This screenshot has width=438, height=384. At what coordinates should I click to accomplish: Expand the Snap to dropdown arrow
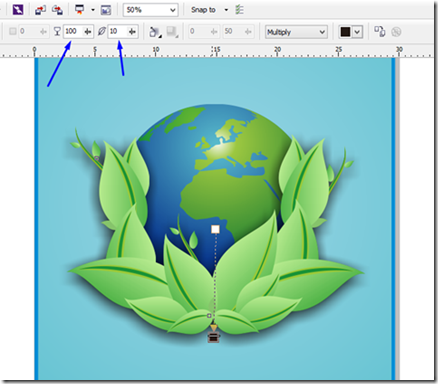(226, 10)
